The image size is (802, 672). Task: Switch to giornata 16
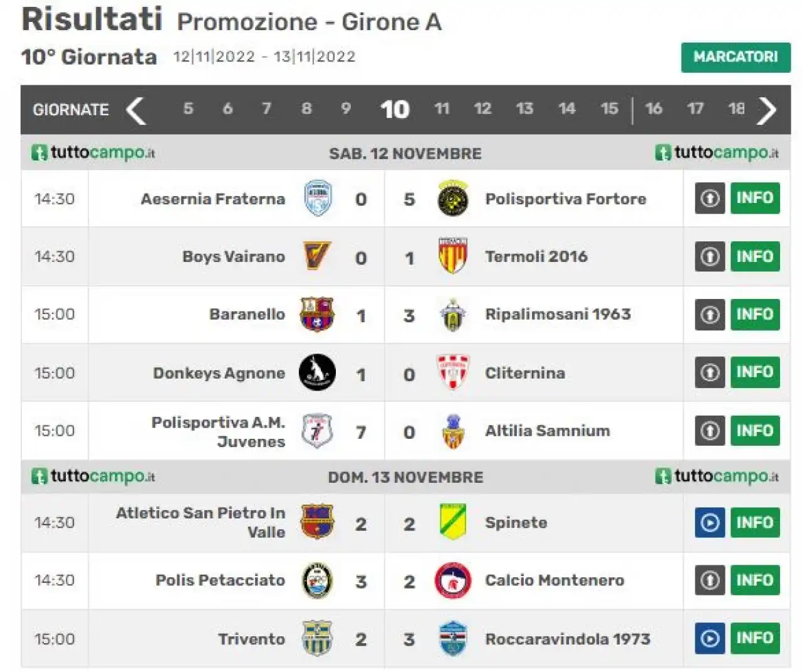click(654, 109)
